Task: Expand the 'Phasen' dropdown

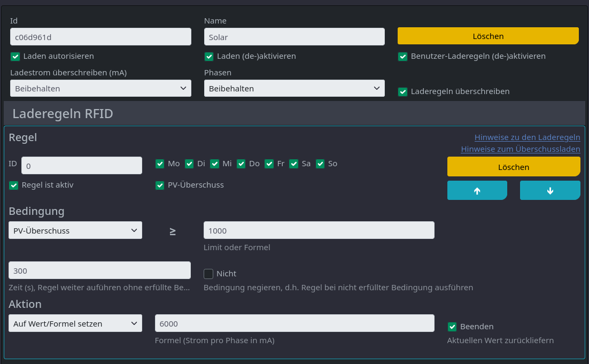Action: pos(294,88)
